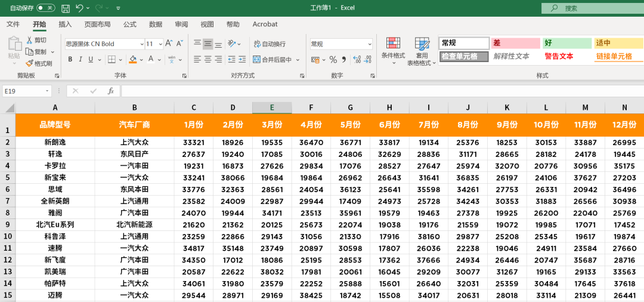
Task: Apply accounting number format icon
Action: pos(315,60)
